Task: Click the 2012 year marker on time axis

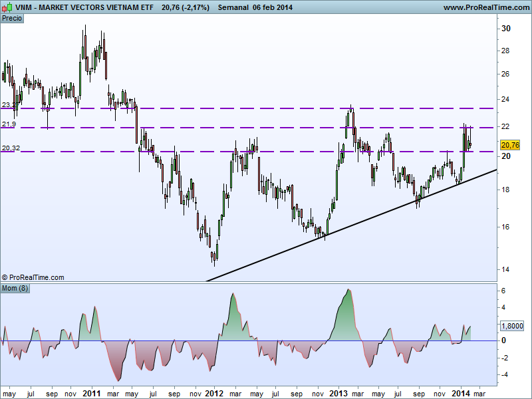Action: click(x=214, y=394)
